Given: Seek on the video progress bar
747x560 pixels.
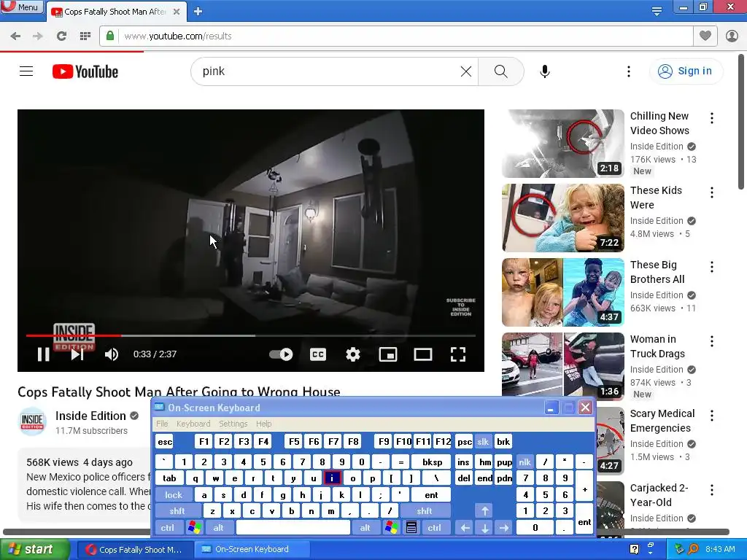Looking at the screenshot, I should point(251,335).
